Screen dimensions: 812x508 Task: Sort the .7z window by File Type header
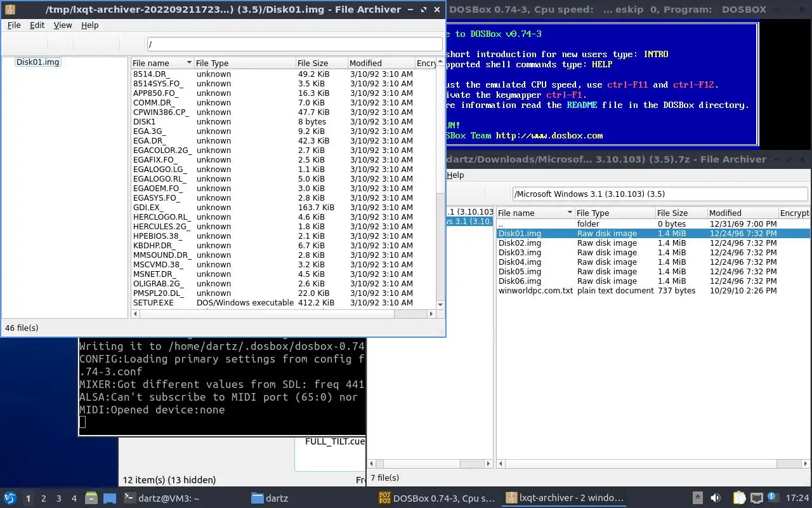pos(614,213)
